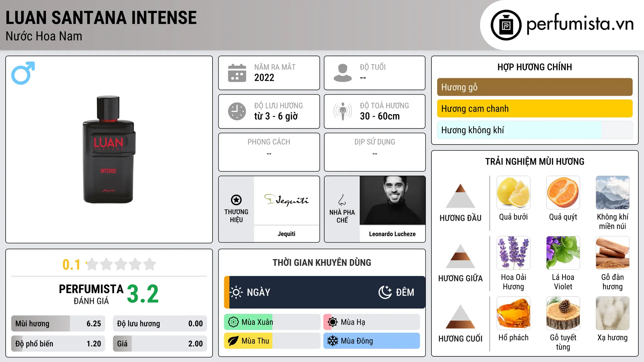Click the 'từ 3 - 6 giờ' longevity value
644x362 pixels.
point(276,116)
